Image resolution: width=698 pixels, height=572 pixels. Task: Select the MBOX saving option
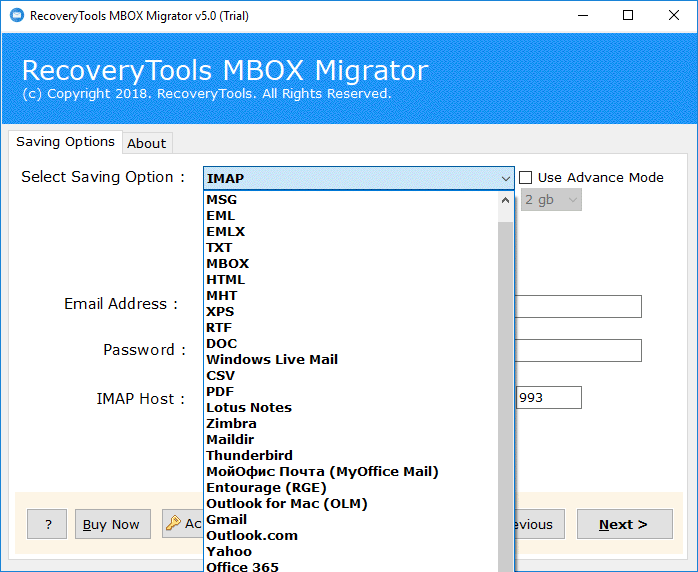coord(351,264)
